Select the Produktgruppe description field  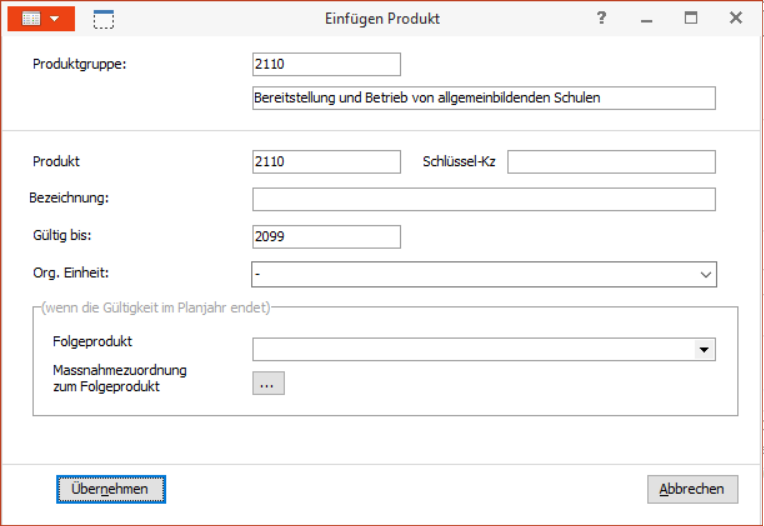[x=484, y=98]
